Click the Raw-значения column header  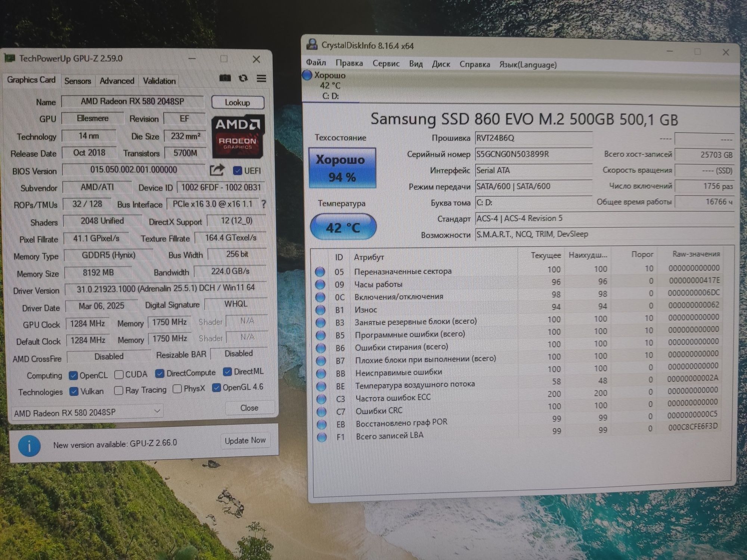(x=696, y=254)
